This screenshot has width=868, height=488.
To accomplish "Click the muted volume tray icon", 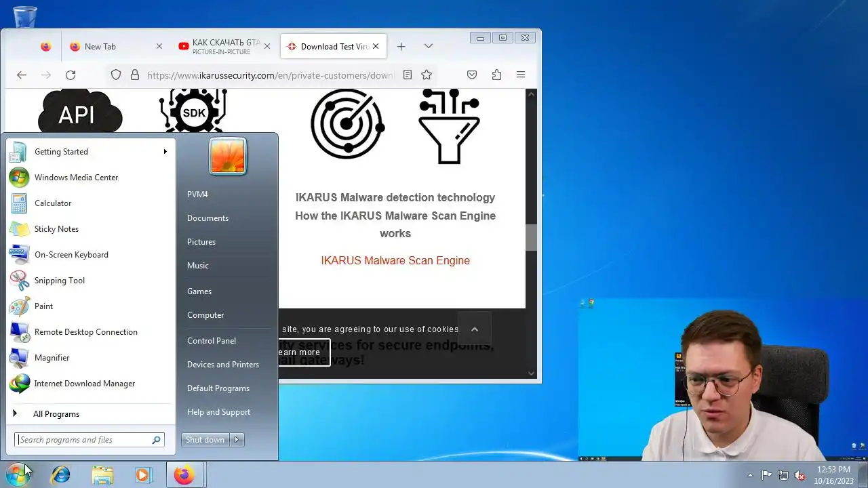I will click(x=800, y=475).
